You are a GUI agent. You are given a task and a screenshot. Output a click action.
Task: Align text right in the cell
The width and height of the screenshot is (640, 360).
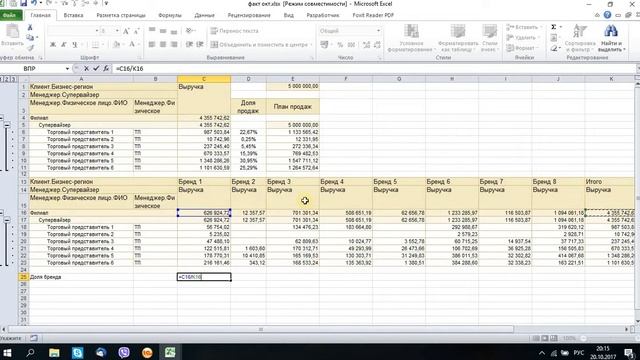[x=174, y=44]
